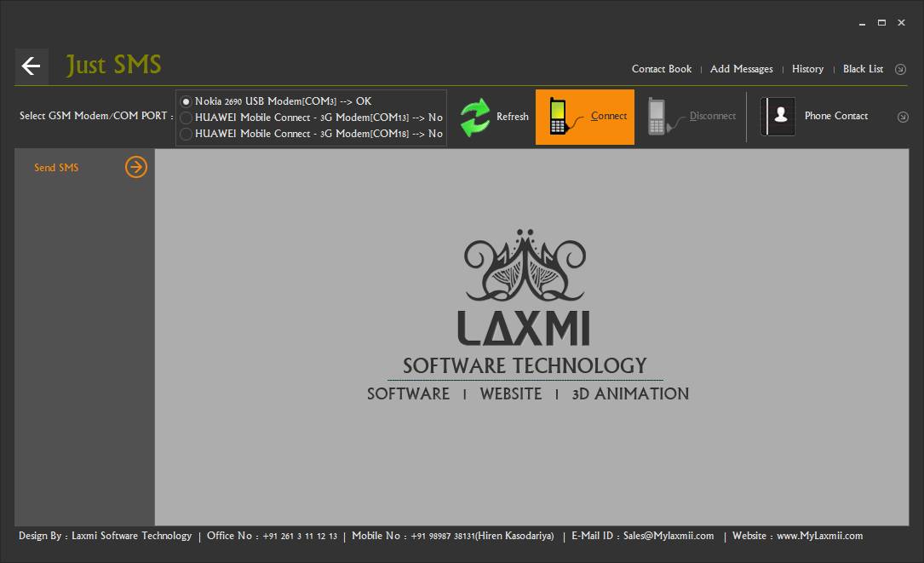Open the Black List menu item
Viewport: 924px width, 563px height.
[x=863, y=69]
